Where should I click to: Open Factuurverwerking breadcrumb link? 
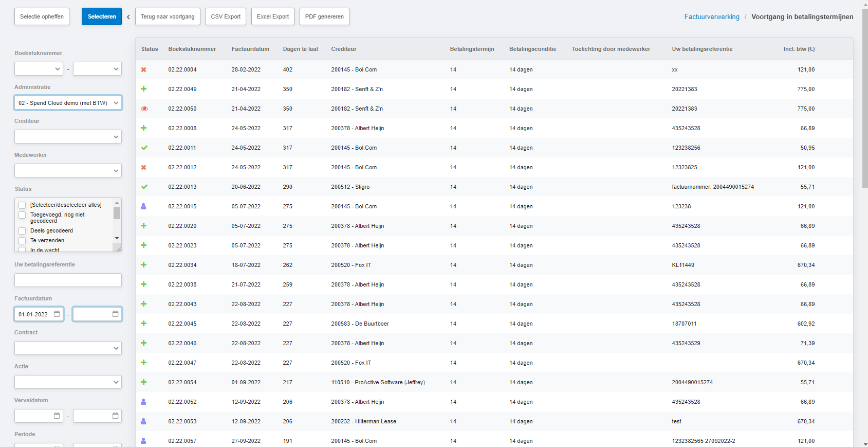pyautogui.click(x=712, y=16)
